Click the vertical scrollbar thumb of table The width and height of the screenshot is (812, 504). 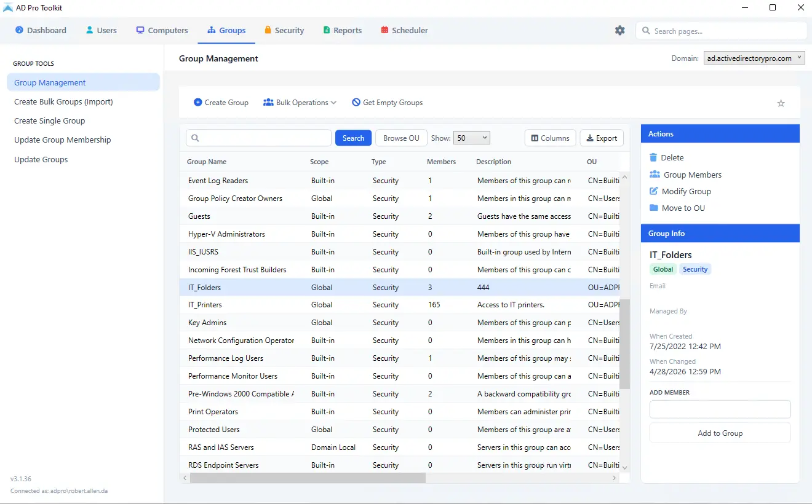[624, 344]
